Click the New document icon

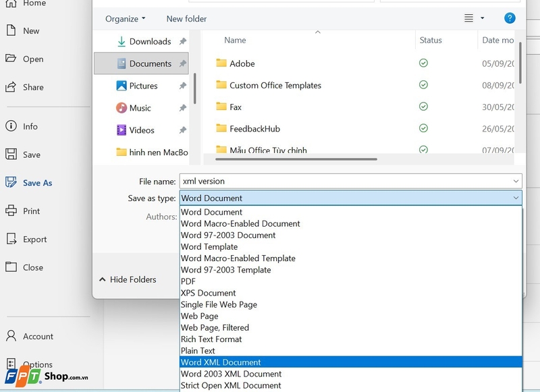(11, 30)
